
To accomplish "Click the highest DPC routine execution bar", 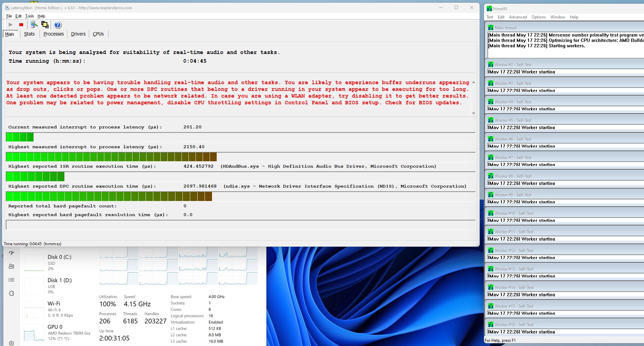I will point(240,196).
